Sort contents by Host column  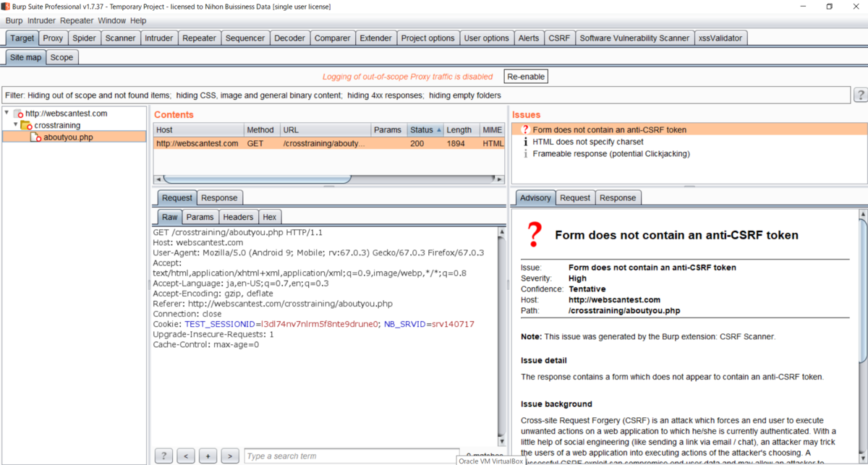[199, 130]
